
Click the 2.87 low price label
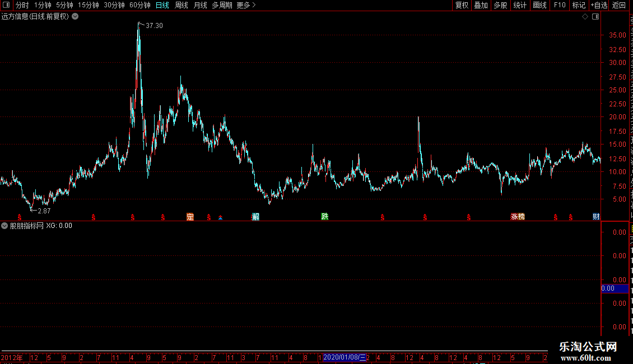[x=44, y=211]
